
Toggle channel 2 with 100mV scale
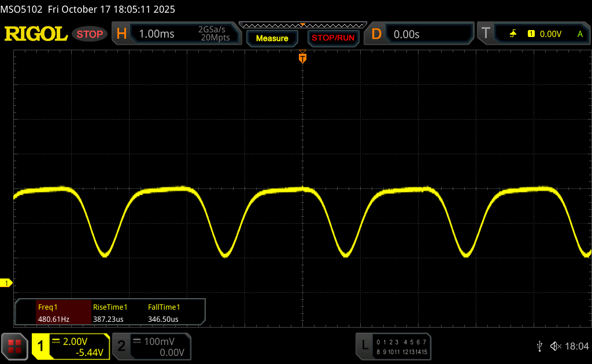click(151, 346)
